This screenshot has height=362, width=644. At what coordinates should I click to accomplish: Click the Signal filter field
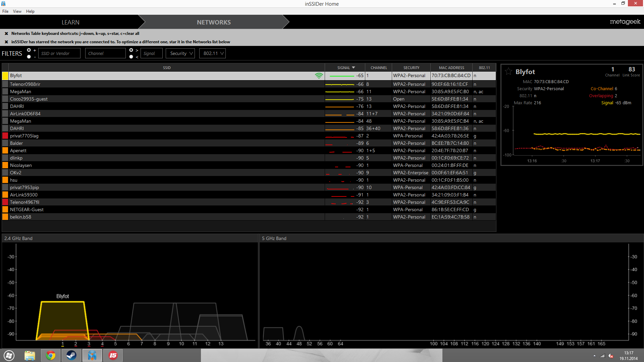(152, 53)
